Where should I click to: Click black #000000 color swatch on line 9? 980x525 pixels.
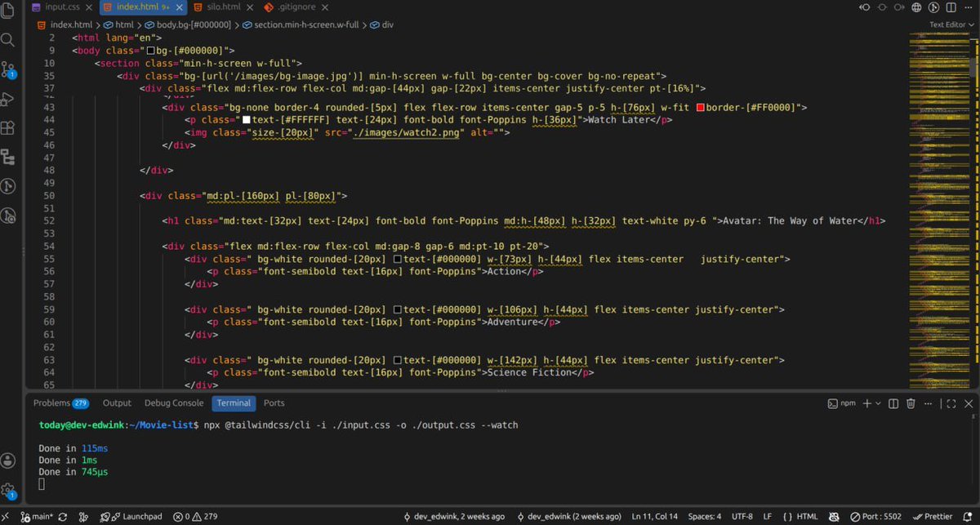[x=149, y=51]
